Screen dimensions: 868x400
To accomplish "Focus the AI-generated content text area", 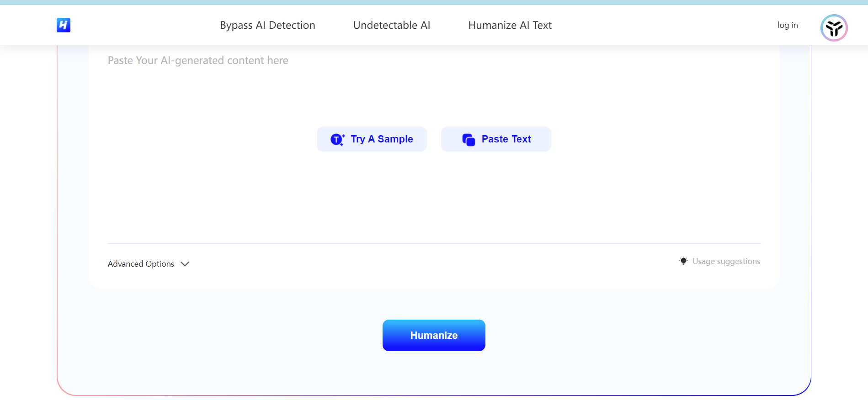I will tap(434, 144).
